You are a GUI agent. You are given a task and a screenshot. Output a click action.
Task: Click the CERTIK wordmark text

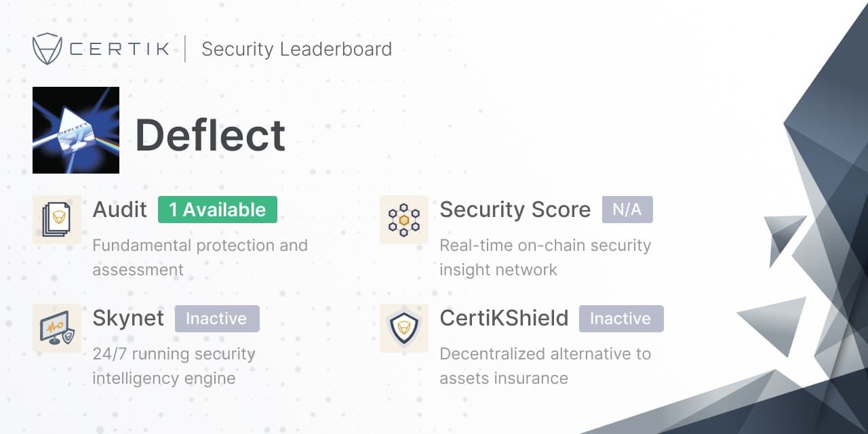[119, 50]
